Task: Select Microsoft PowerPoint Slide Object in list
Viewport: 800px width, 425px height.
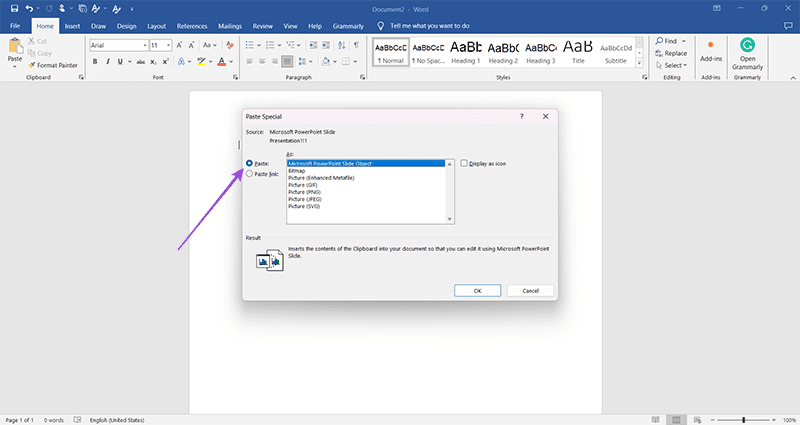Action: [366, 163]
